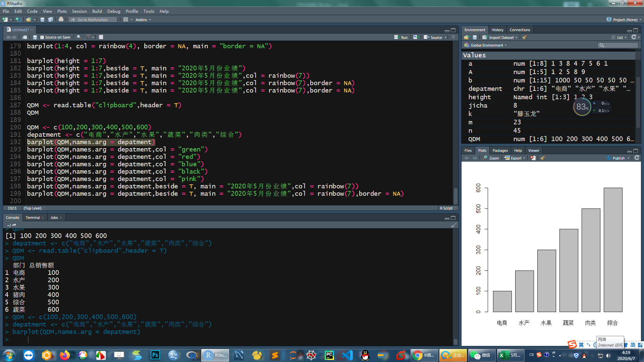This screenshot has height=362, width=644.
Task: Open the Addins dropdown menu
Action: pyautogui.click(x=143, y=20)
